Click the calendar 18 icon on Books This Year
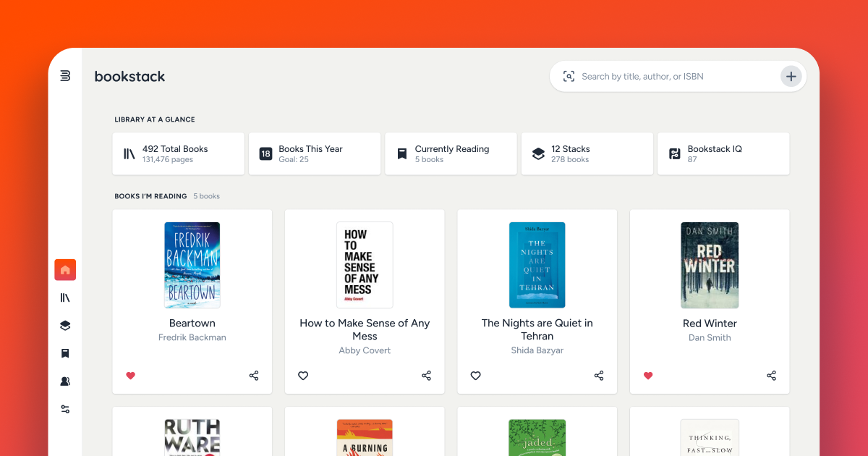 point(265,153)
